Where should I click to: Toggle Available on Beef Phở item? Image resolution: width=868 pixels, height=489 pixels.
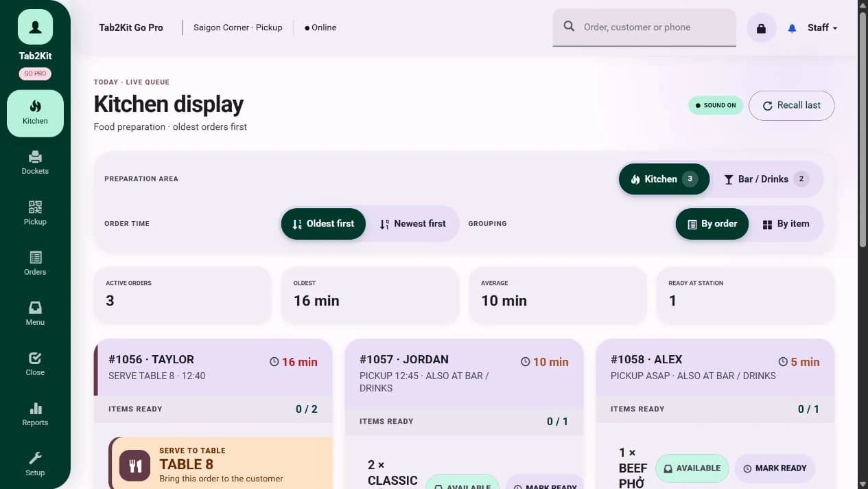(692, 468)
